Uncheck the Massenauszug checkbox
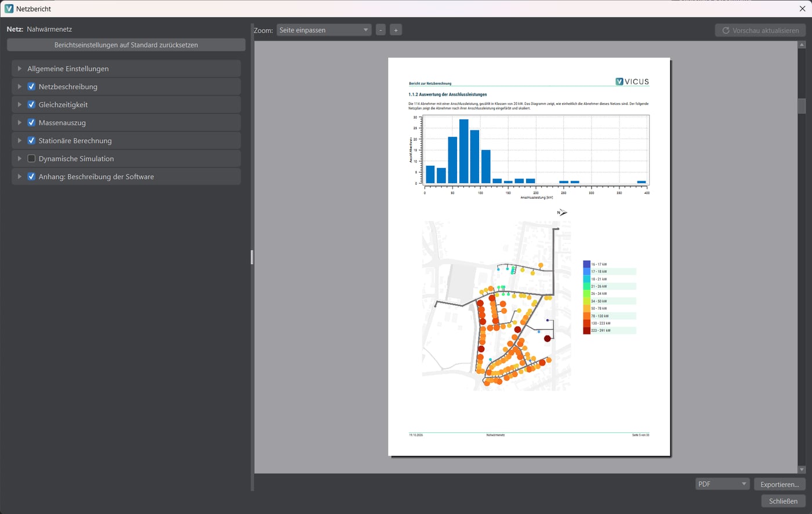 point(31,122)
